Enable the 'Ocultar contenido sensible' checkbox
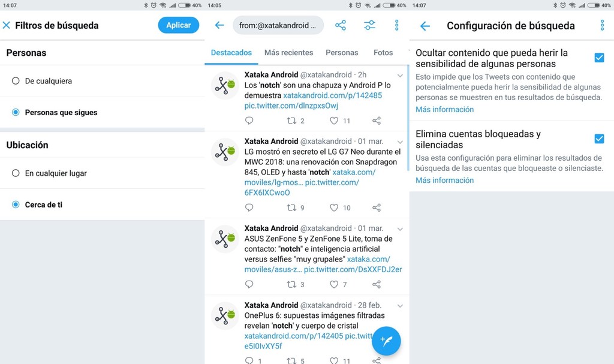The image size is (614, 364). click(599, 58)
